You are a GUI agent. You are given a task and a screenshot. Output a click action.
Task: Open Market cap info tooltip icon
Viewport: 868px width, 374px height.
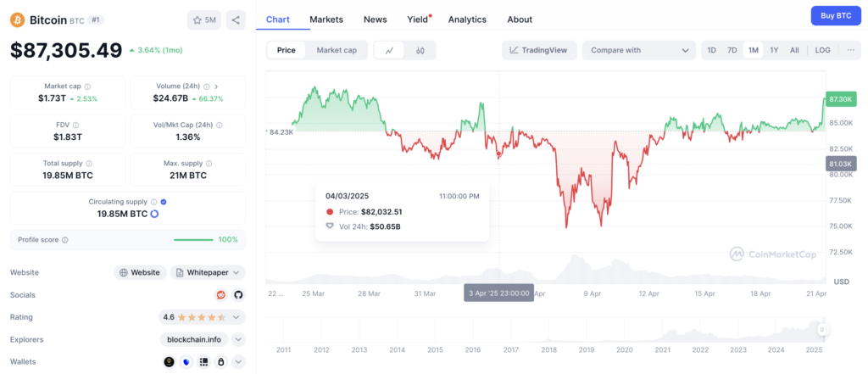(x=87, y=87)
